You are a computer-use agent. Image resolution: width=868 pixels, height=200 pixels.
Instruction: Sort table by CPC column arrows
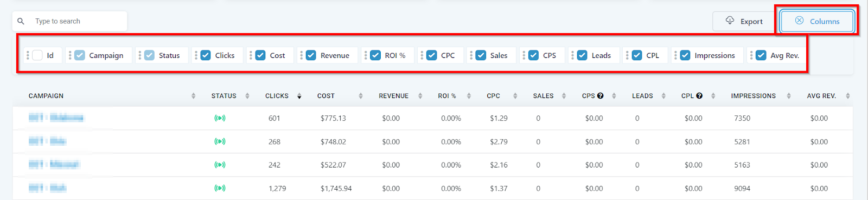(x=515, y=96)
